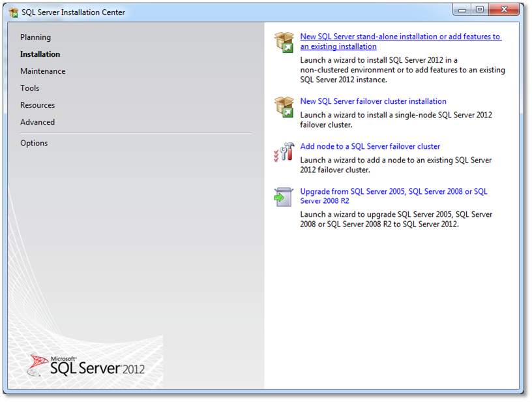The image size is (532, 402).
Task: Click the SQL Server Installation Center title icon
Action: pos(14,12)
